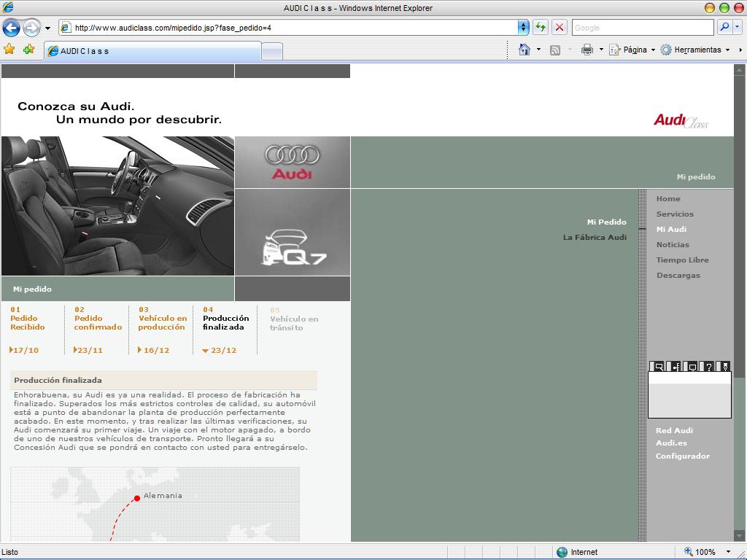The height and width of the screenshot is (560, 747).
Task: Expand the toolbar overflow chevron
Action: [740, 50]
